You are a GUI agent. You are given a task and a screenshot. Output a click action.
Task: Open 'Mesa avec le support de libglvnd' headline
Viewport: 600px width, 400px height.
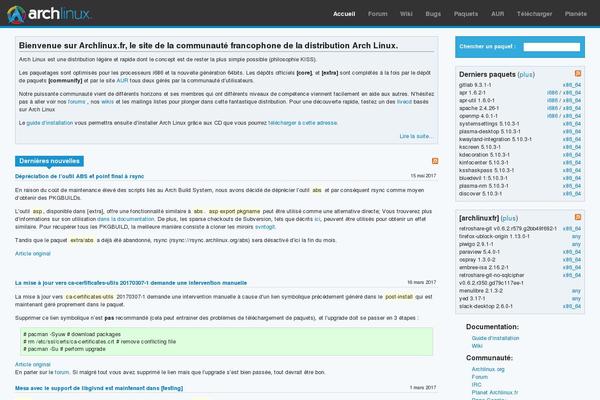point(99,388)
